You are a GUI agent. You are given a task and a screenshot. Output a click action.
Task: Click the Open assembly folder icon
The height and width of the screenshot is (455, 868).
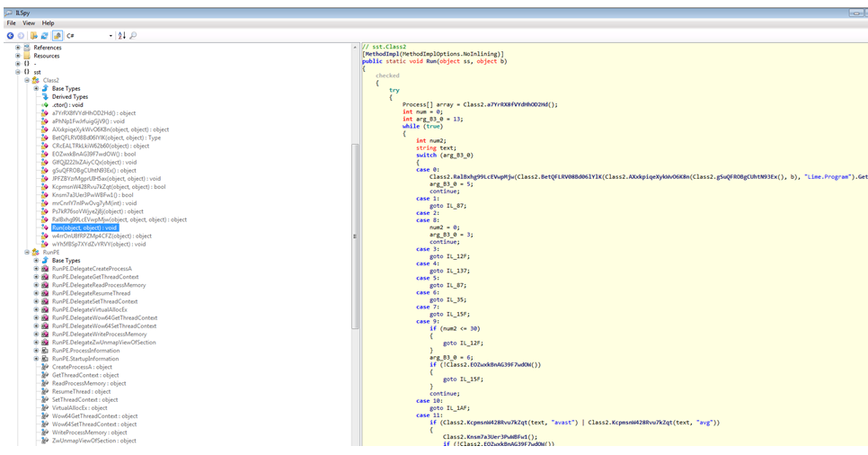34,35
